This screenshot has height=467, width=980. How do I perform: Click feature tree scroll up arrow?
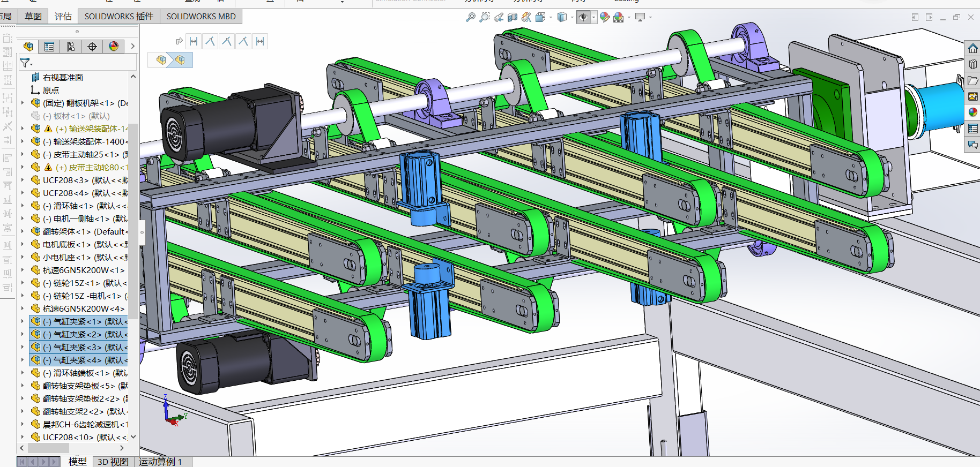pyautogui.click(x=133, y=77)
